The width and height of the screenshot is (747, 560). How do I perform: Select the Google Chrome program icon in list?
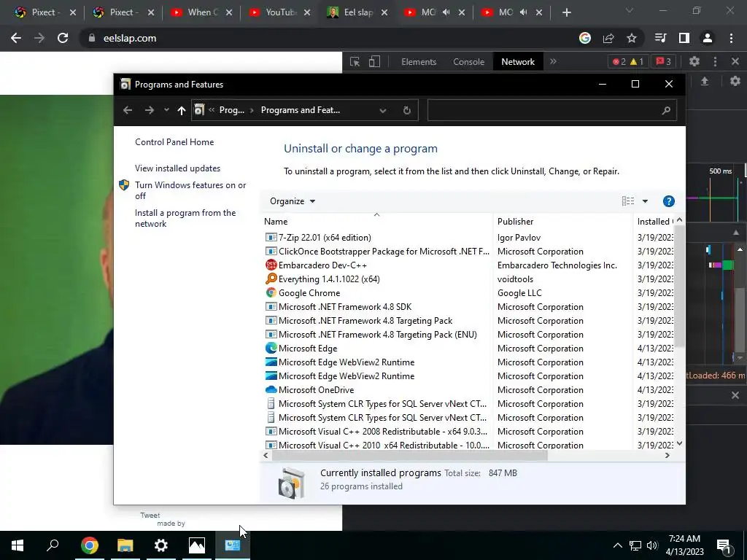tap(271, 292)
